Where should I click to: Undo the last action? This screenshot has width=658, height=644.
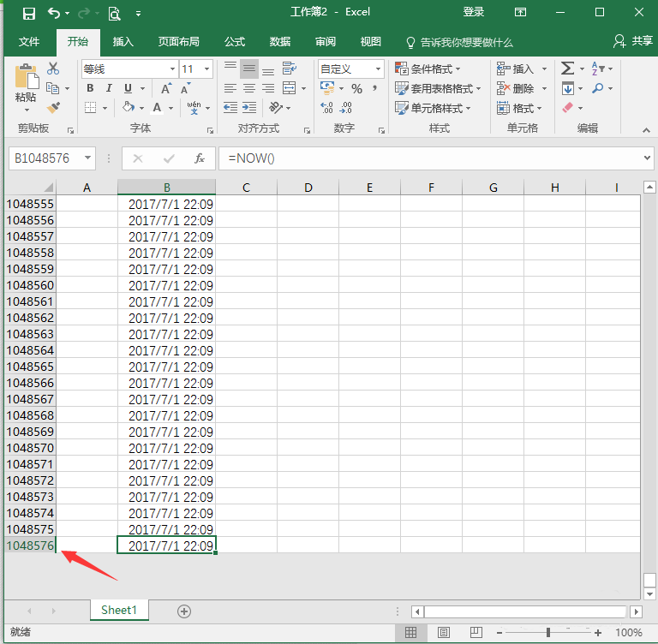pyautogui.click(x=54, y=13)
